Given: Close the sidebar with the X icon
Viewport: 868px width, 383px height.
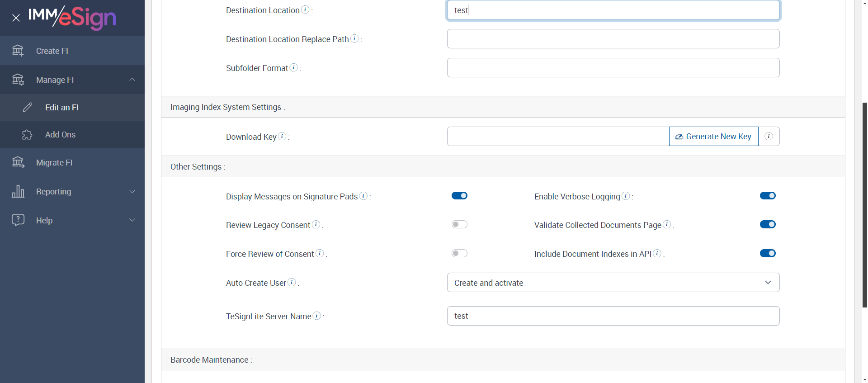Looking at the screenshot, I should [16, 18].
